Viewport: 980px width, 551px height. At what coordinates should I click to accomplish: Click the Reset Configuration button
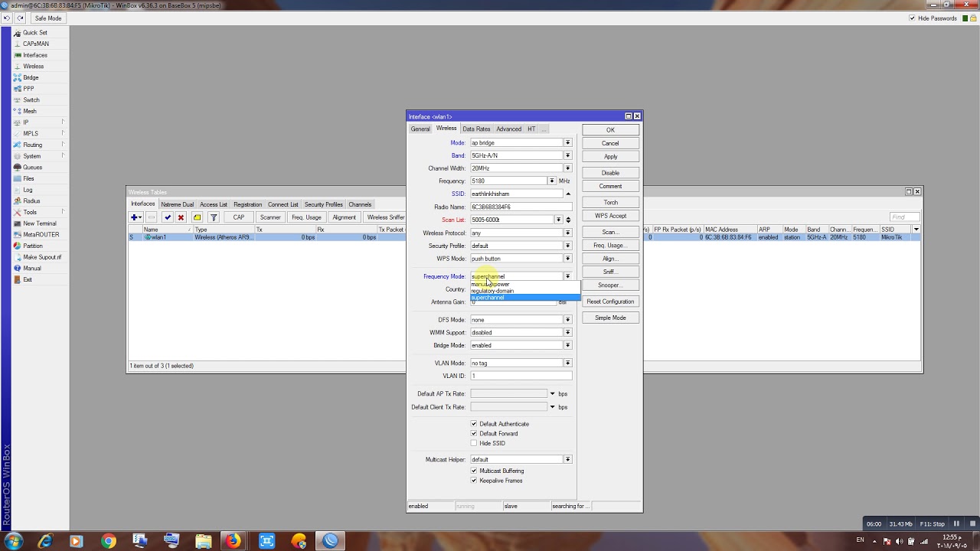610,302
